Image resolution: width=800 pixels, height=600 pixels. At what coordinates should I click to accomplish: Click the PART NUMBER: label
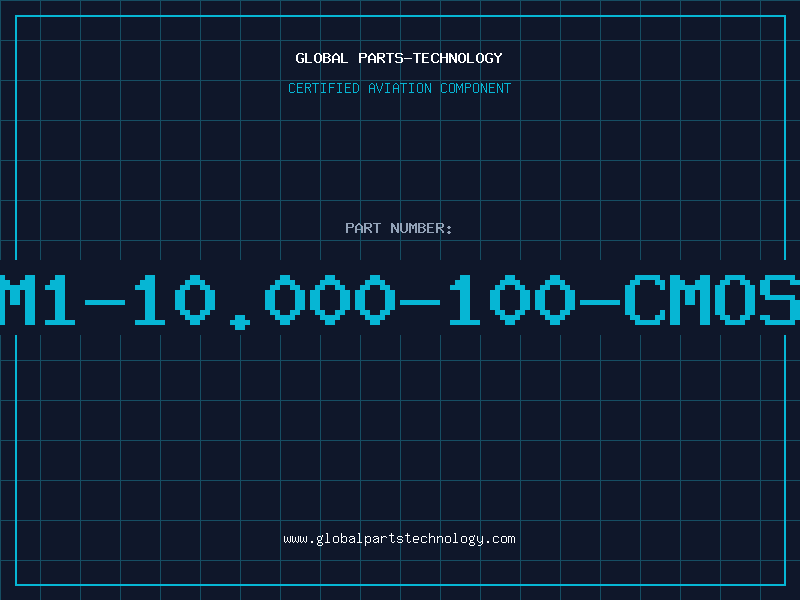(x=399, y=228)
